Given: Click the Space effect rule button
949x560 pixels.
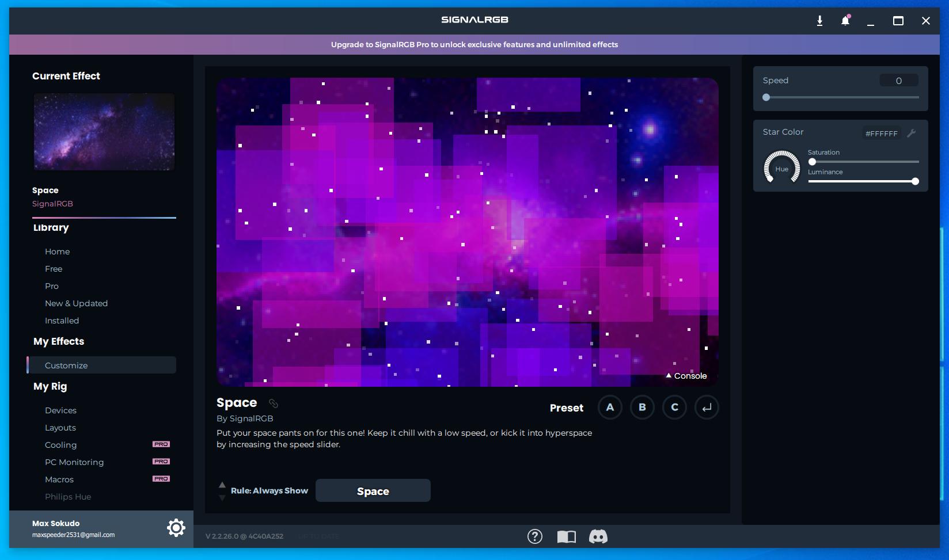Looking at the screenshot, I should point(373,490).
